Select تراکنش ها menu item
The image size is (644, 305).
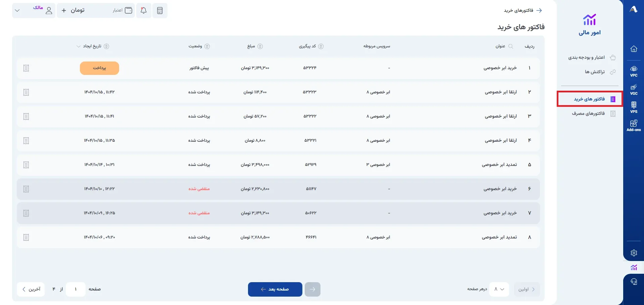coord(595,72)
